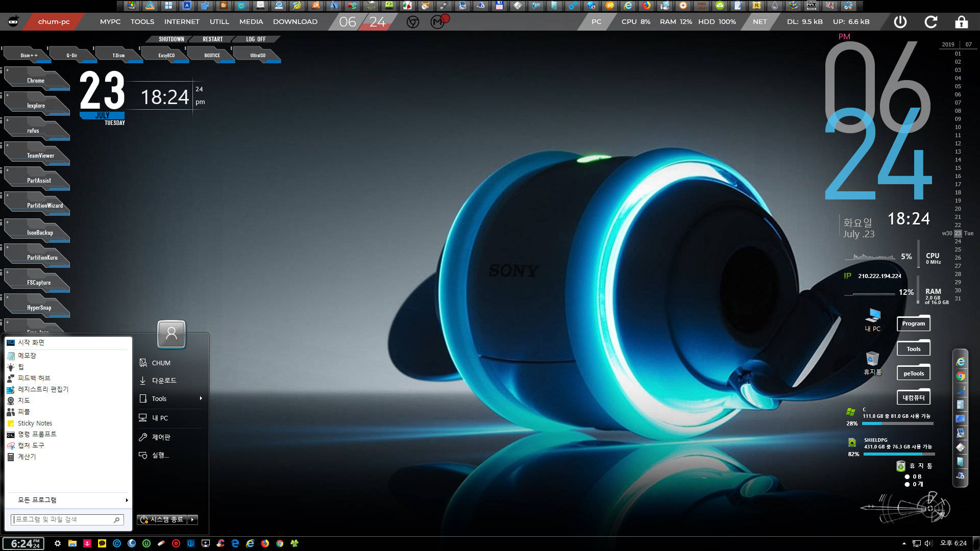Screen dimensions: 980x551
Task: Open 내 PC desktop icon
Action: pyautogui.click(x=873, y=320)
